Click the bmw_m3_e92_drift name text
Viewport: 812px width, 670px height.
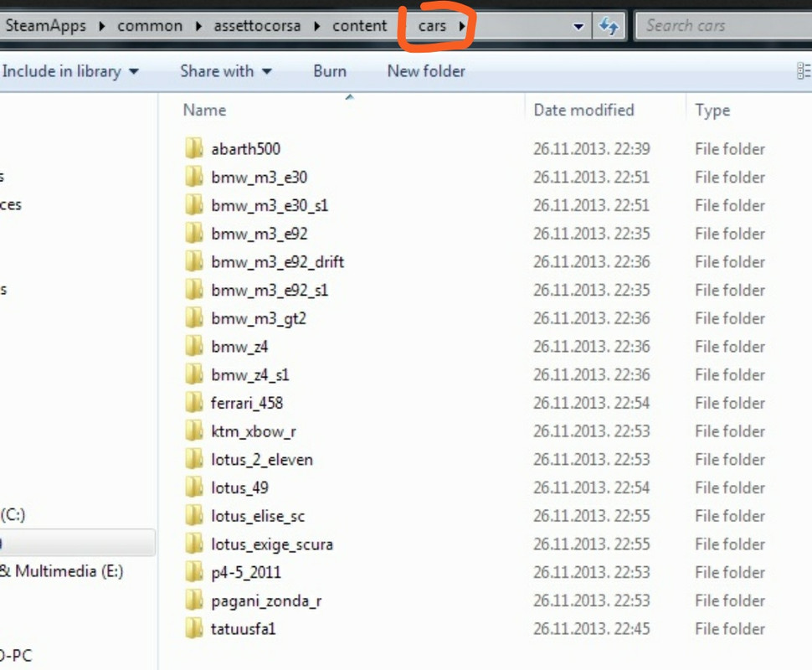(278, 262)
